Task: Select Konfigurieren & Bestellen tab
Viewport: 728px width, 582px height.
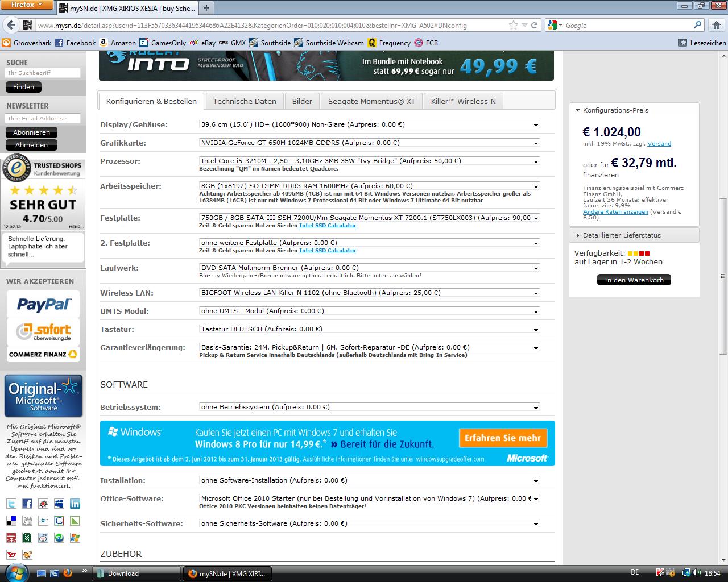Action: [151, 101]
